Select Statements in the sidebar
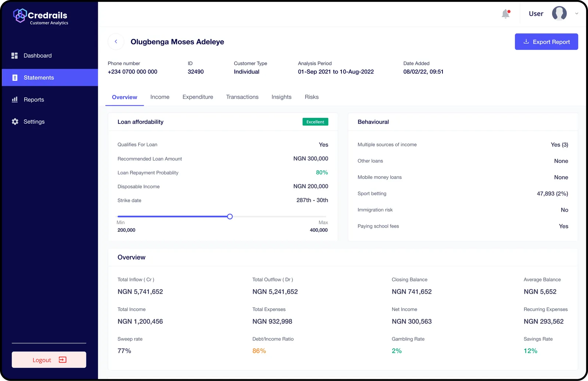 [50, 77]
